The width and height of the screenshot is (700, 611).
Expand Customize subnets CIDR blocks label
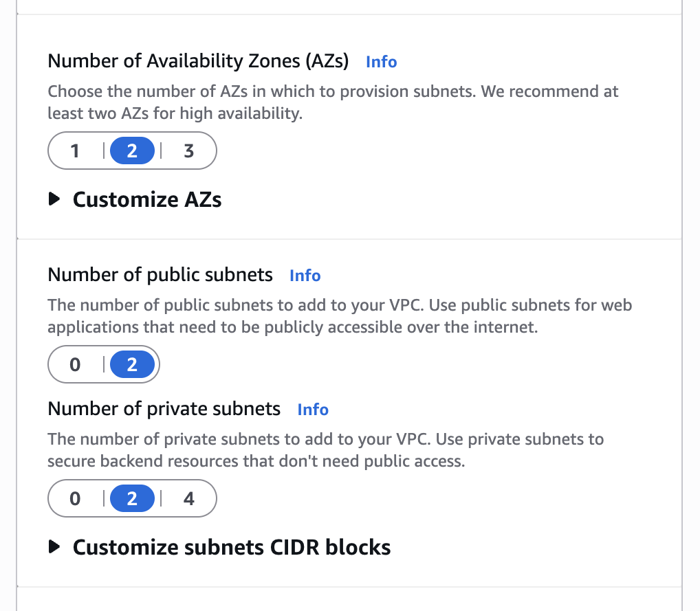(232, 548)
